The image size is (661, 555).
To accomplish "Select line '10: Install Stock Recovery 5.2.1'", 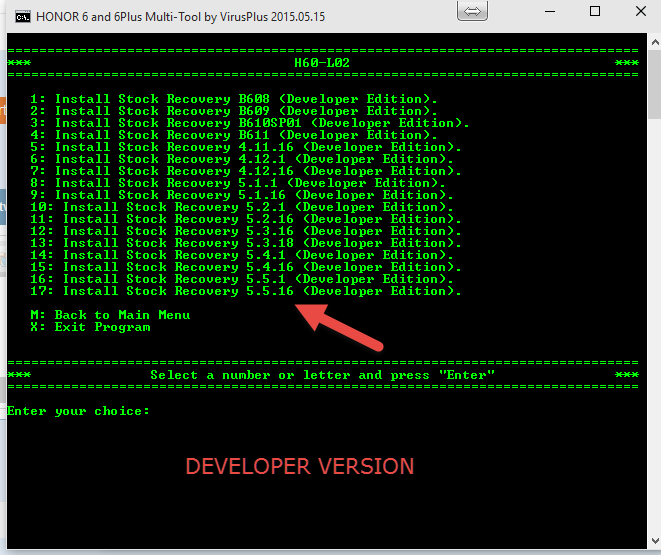I will (242, 207).
